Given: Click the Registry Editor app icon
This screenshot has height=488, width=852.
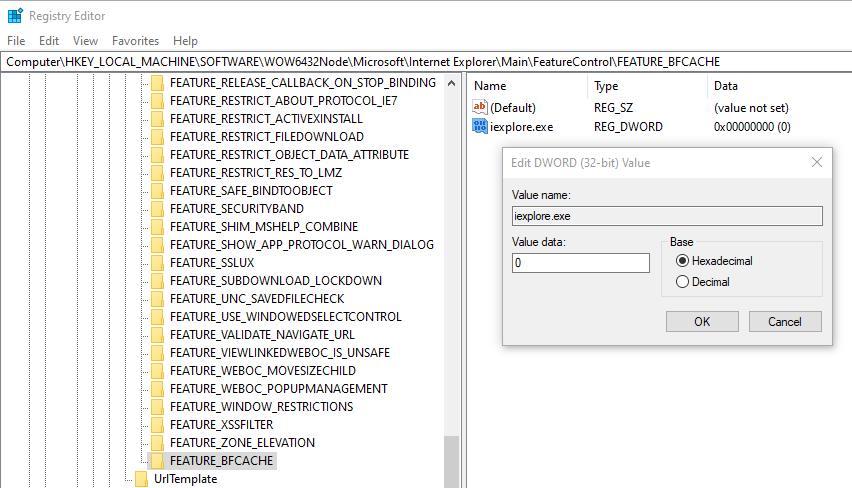Looking at the screenshot, I should pos(15,16).
